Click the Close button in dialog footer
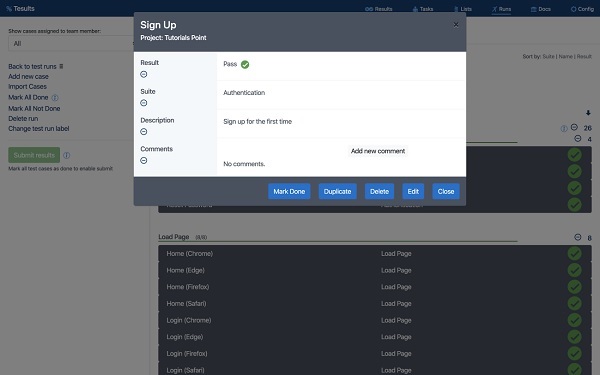 pyautogui.click(x=446, y=191)
